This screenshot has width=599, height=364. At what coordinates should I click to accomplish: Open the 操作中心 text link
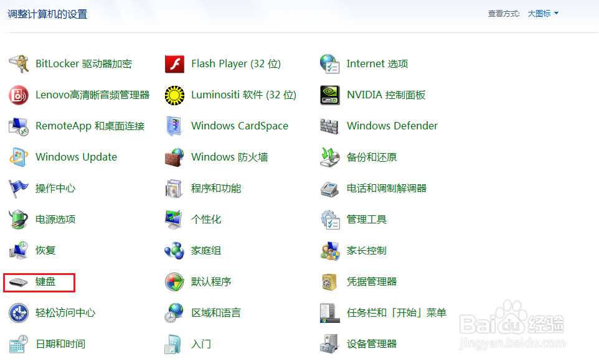click(x=55, y=189)
